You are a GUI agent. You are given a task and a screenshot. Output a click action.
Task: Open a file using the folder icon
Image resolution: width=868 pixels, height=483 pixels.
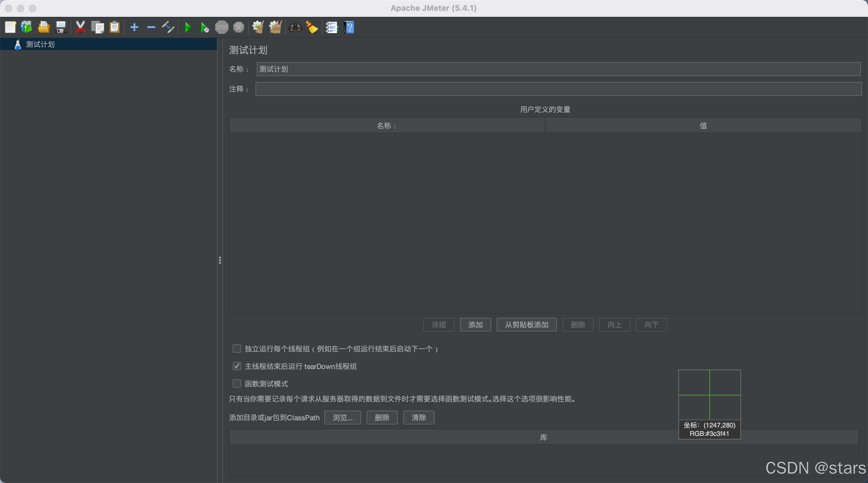coord(43,27)
